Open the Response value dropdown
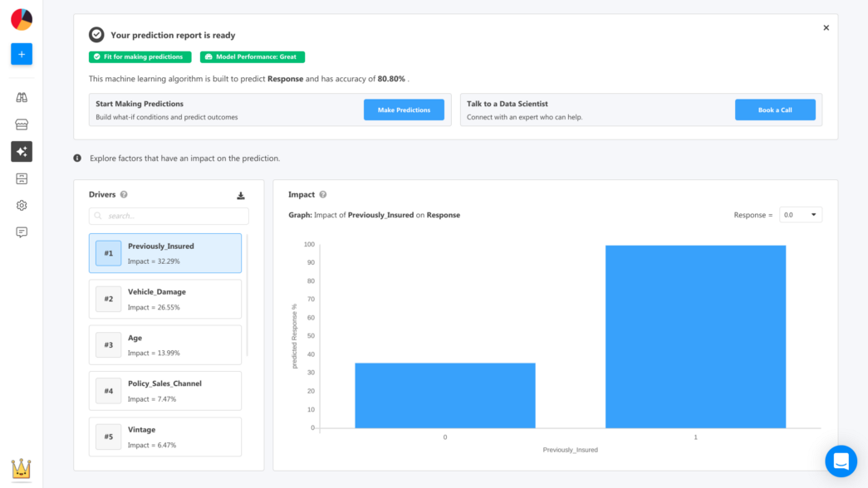 coord(801,215)
